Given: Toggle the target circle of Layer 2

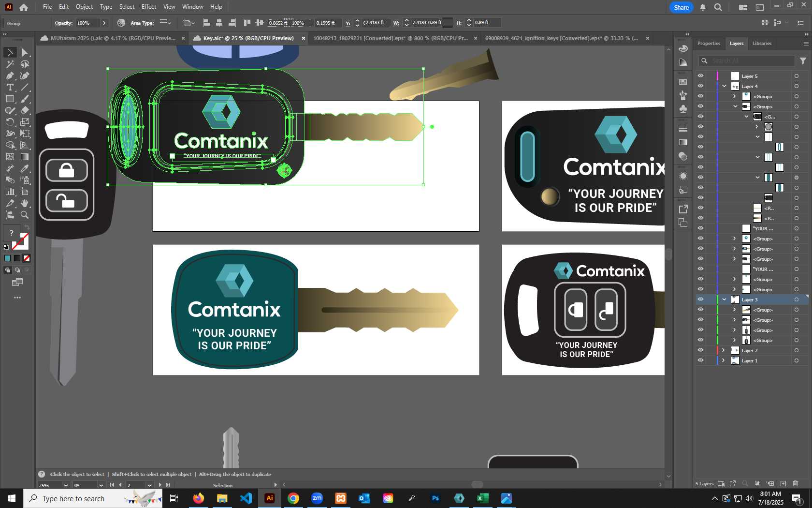Looking at the screenshot, I should click(x=797, y=350).
